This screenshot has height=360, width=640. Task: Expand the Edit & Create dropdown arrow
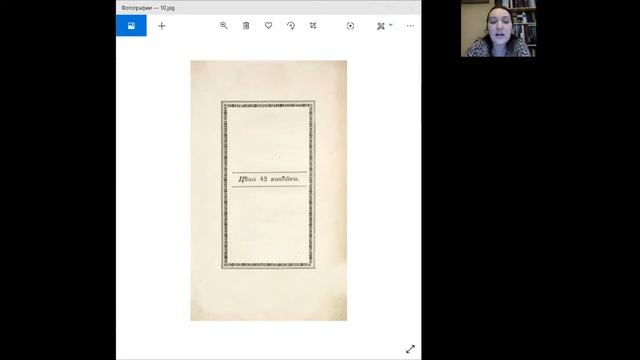click(391, 25)
